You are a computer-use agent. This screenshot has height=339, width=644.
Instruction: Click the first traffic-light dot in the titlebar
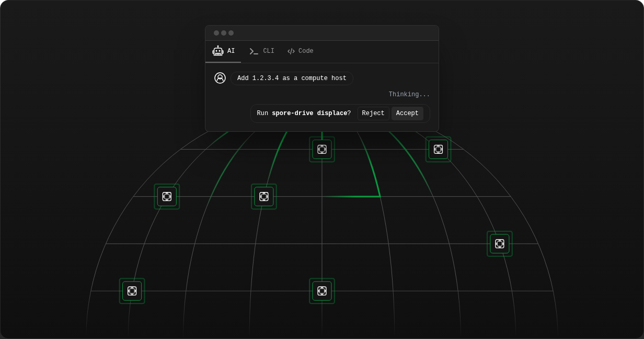click(216, 32)
